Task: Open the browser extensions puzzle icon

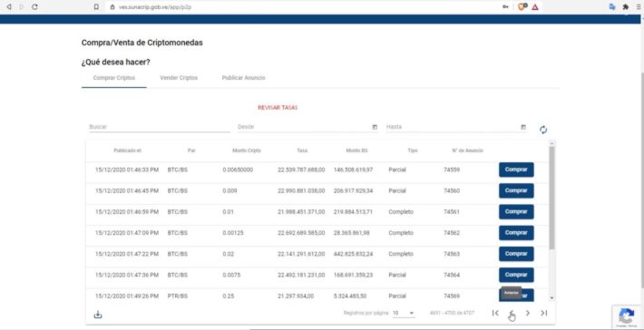Action: pos(626,7)
